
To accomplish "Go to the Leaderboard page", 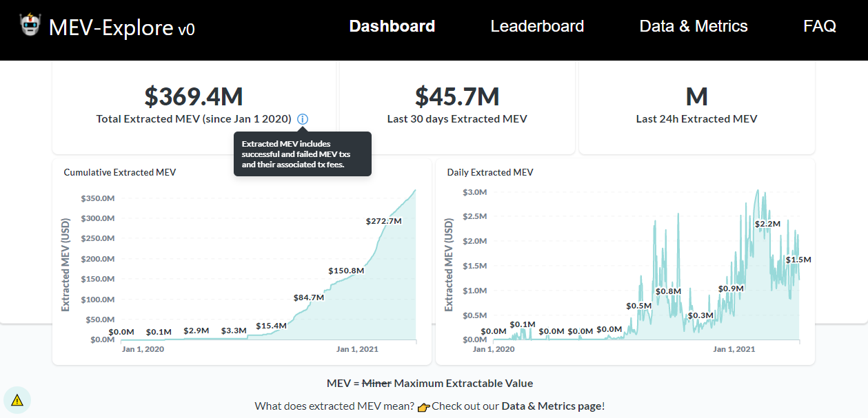I will point(537,26).
